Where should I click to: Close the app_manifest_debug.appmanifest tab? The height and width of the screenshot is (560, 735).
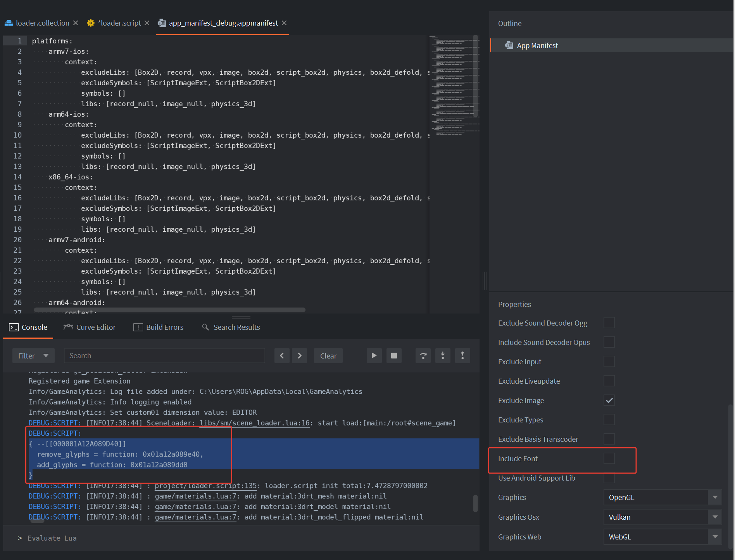pyautogui.click(x=284, y=23)
